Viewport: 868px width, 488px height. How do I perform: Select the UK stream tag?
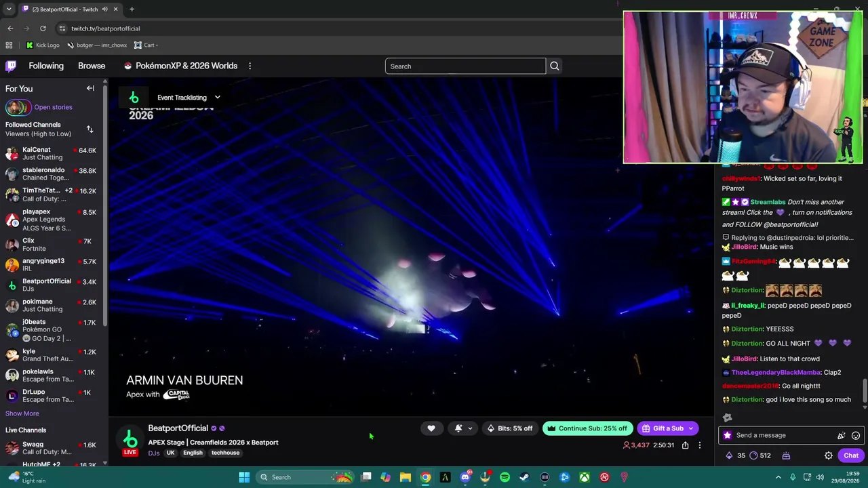tap(170, 453)
